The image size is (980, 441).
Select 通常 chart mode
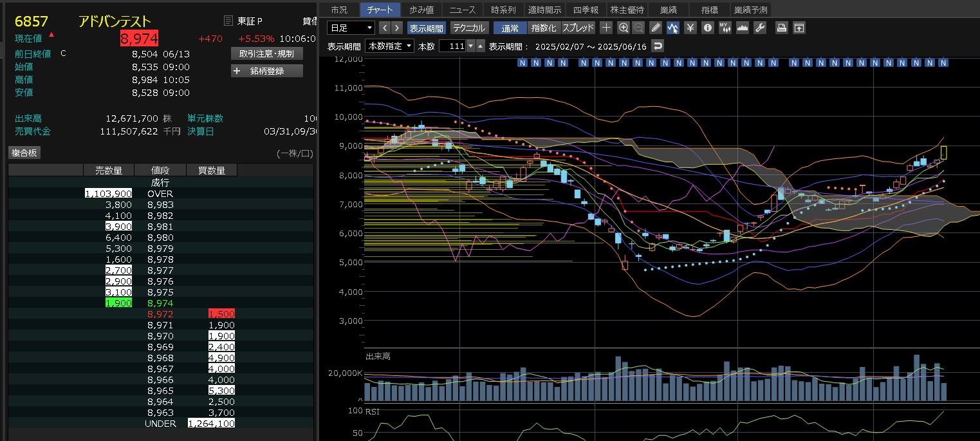pos(510,28)
